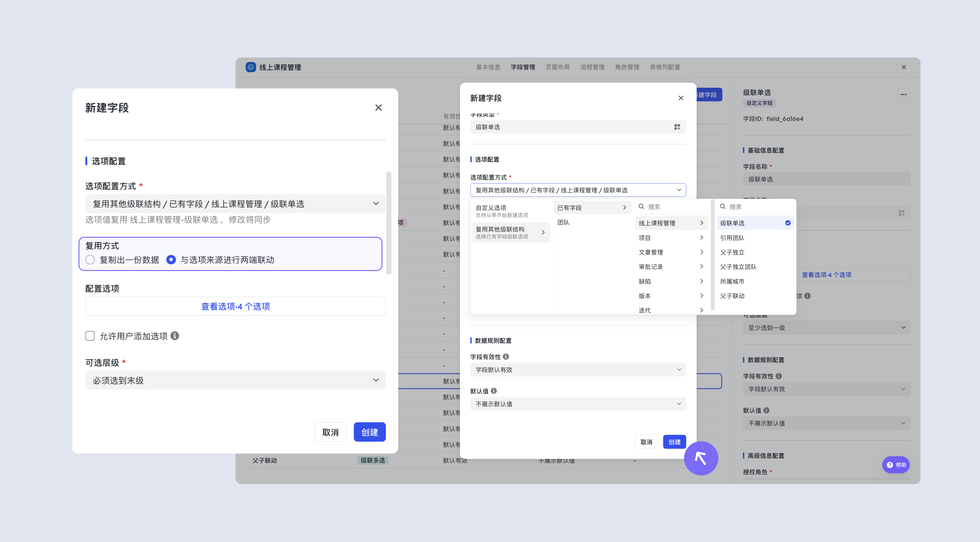
Task: Click info icon next to 默认值 in dialog
Action: point(494,391)
